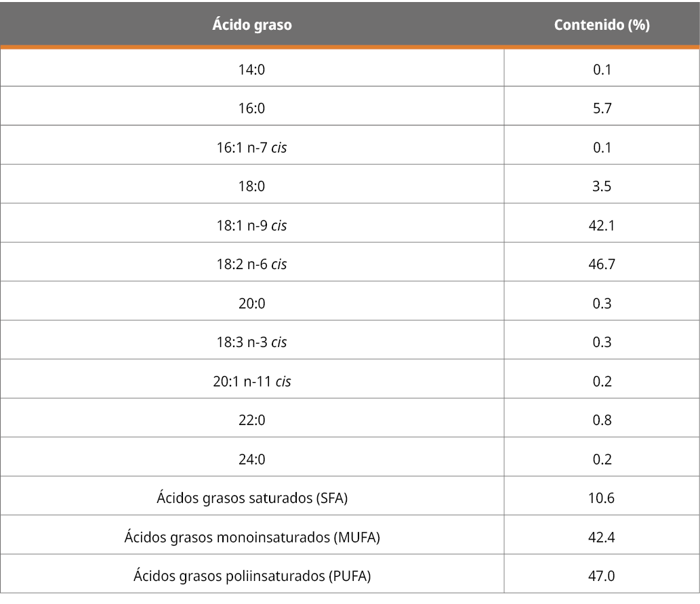Select the 46.7 content value
Screen dimensions: 700x604
click(602, 264)
